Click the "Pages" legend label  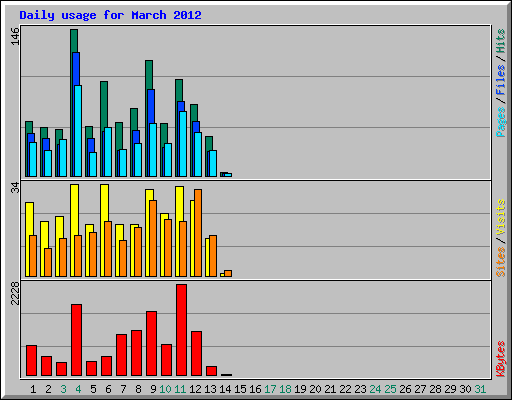pos(500,122)
